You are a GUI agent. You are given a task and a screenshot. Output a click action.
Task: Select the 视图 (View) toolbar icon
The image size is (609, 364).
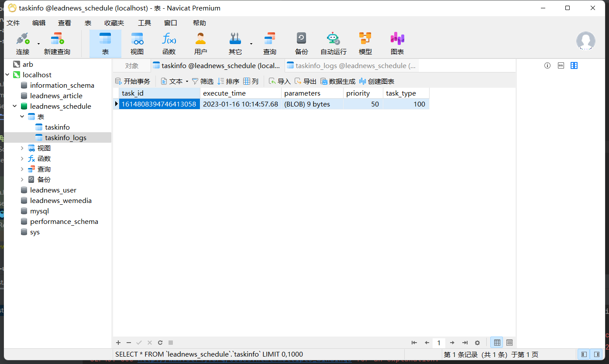click(x=137, y=44)
